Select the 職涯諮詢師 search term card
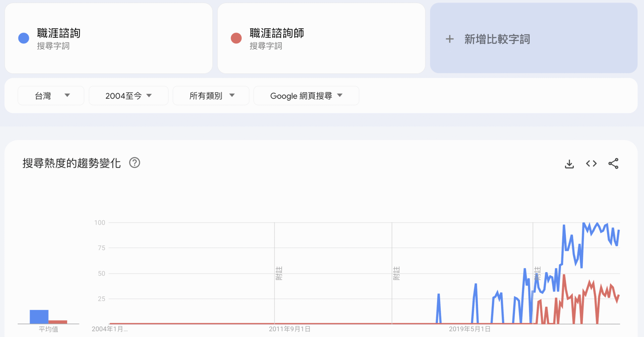 tap(321, 38)
